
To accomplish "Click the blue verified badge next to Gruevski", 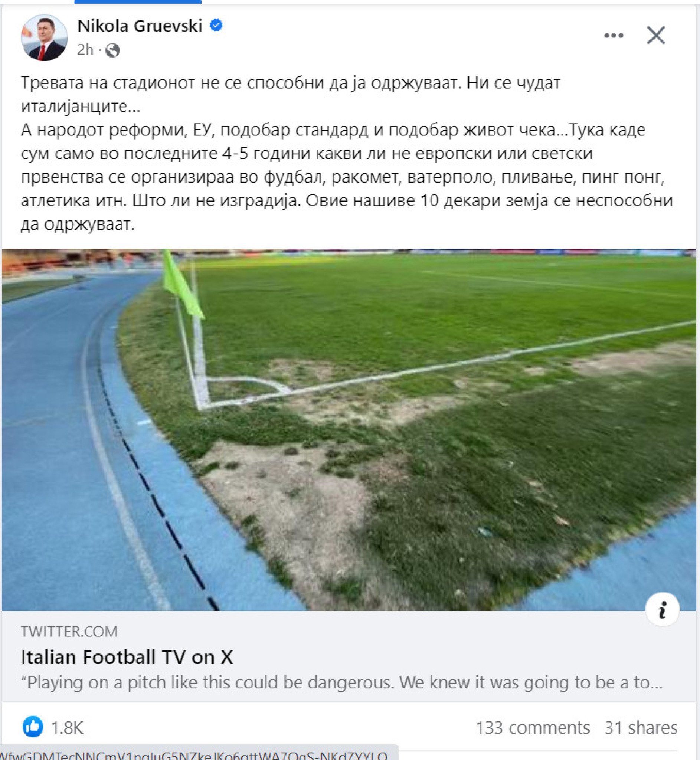I will point(216,25).
